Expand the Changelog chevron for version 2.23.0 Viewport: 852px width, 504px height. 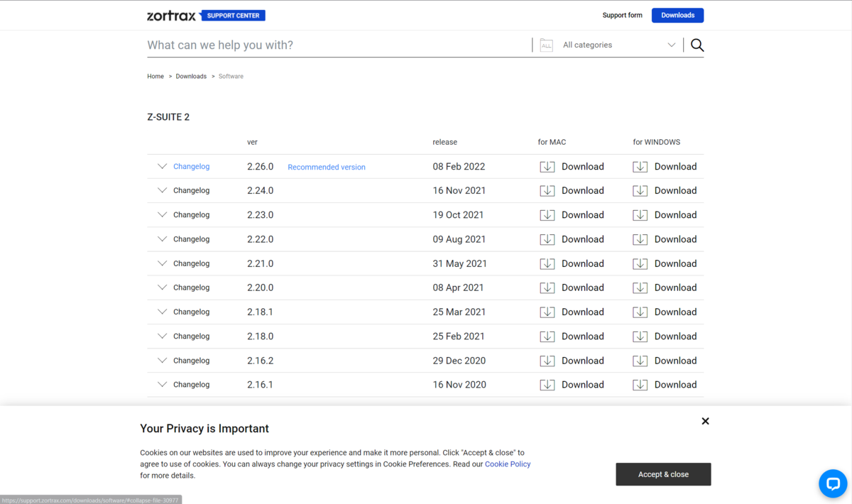[162, 214]
